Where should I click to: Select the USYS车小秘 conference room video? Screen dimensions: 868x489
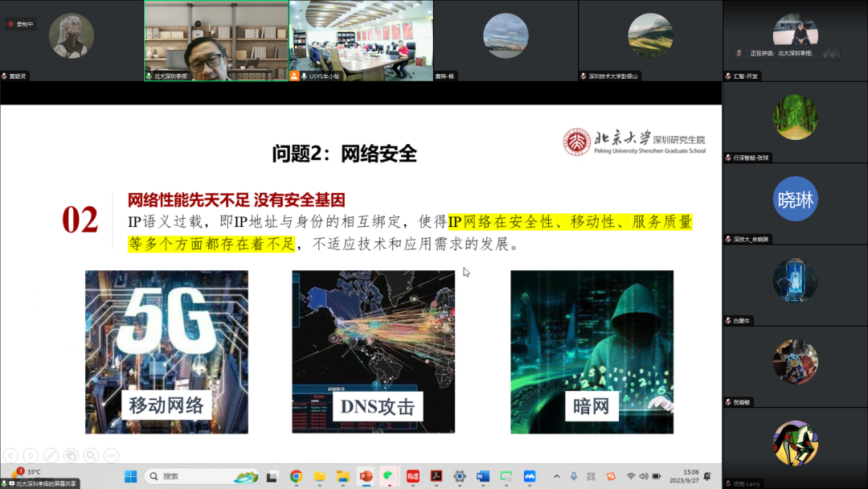coord(361,40)
